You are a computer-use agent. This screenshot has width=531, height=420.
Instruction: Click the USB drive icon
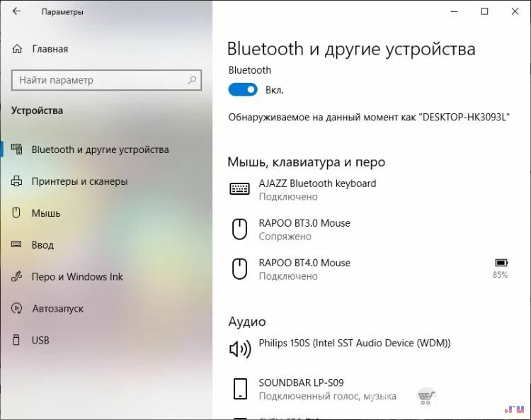pos(16,340)
